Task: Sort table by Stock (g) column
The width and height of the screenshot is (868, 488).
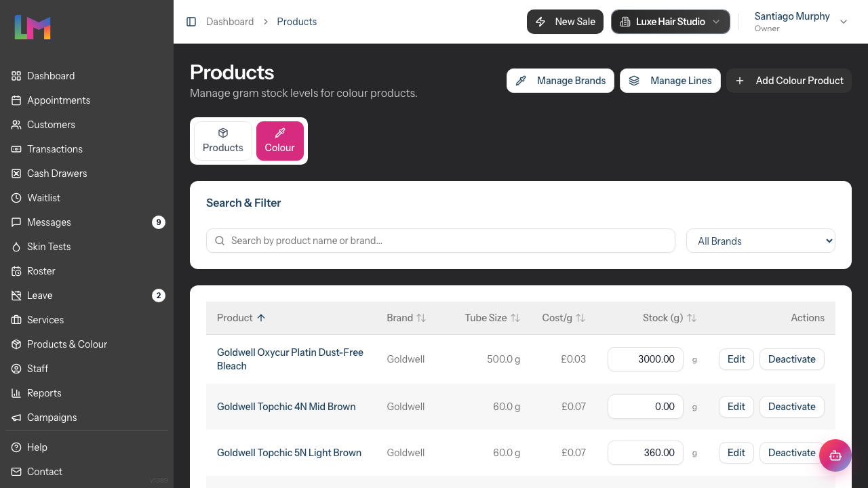Action: coord(669,318)
